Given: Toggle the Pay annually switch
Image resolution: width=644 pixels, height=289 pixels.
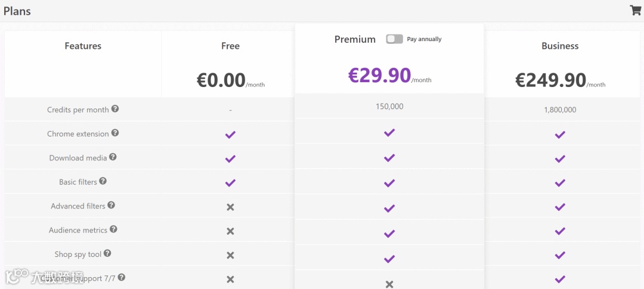Looking at the screenshot, I should point(394,39).
